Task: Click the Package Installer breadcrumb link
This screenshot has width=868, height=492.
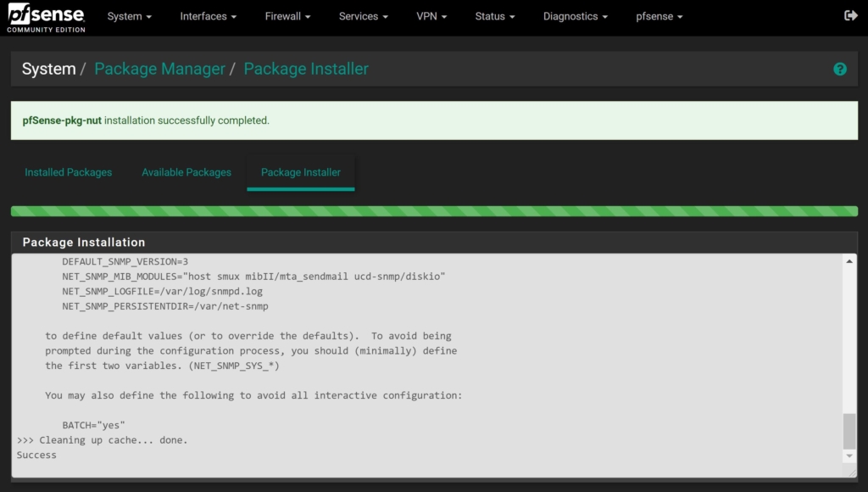Action: [306, 69]
